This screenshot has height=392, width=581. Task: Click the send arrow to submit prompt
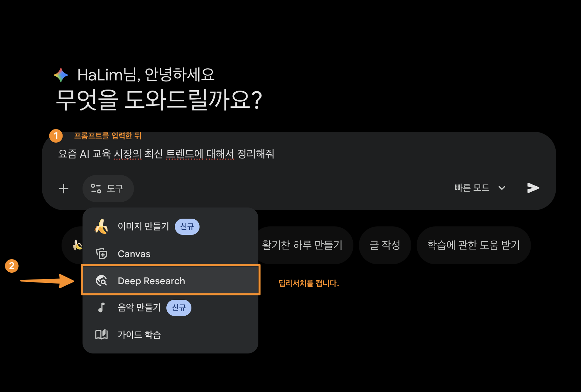[533, 188]
